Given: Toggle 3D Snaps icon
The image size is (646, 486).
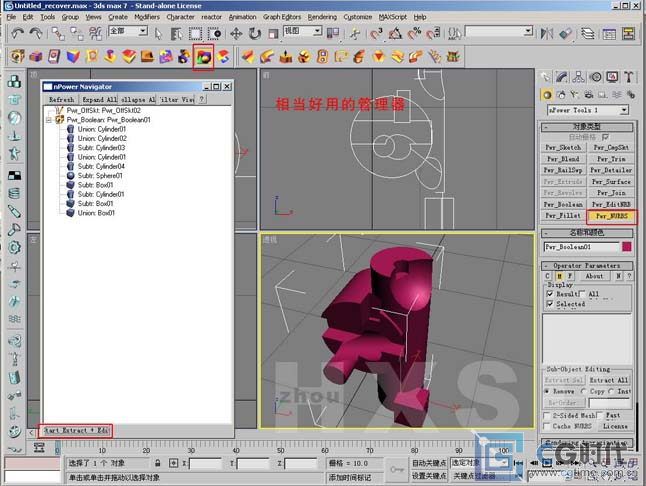Looking at the screenshot, I should (376, 33).
